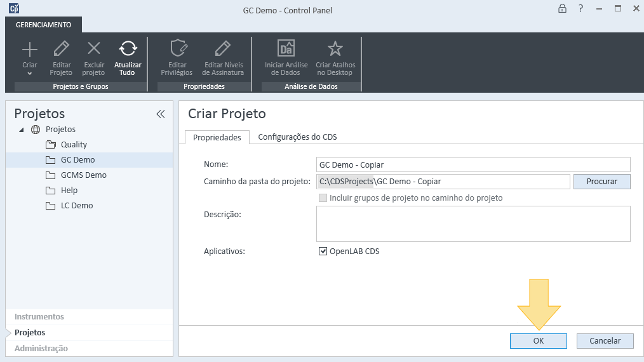The height and width of the screenshot is (362, 644).
Task: Click 'Criar Projeto' heading
Action: [227, 114]
